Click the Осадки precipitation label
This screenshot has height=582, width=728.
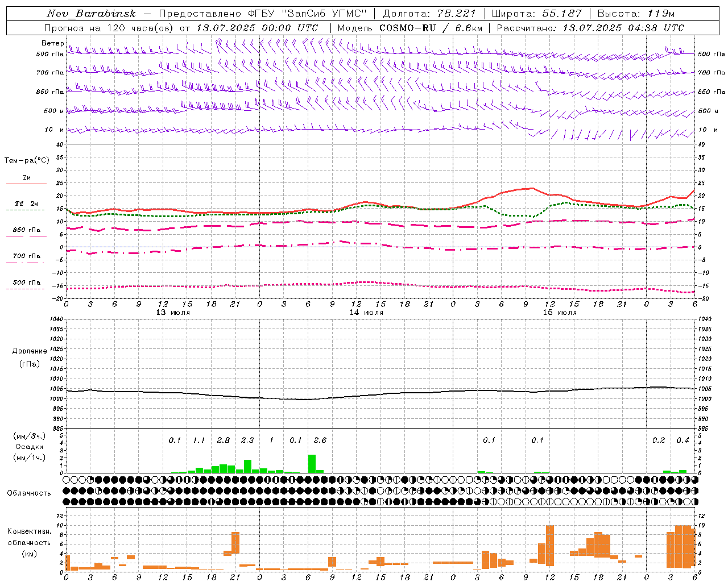coord(30,447)
